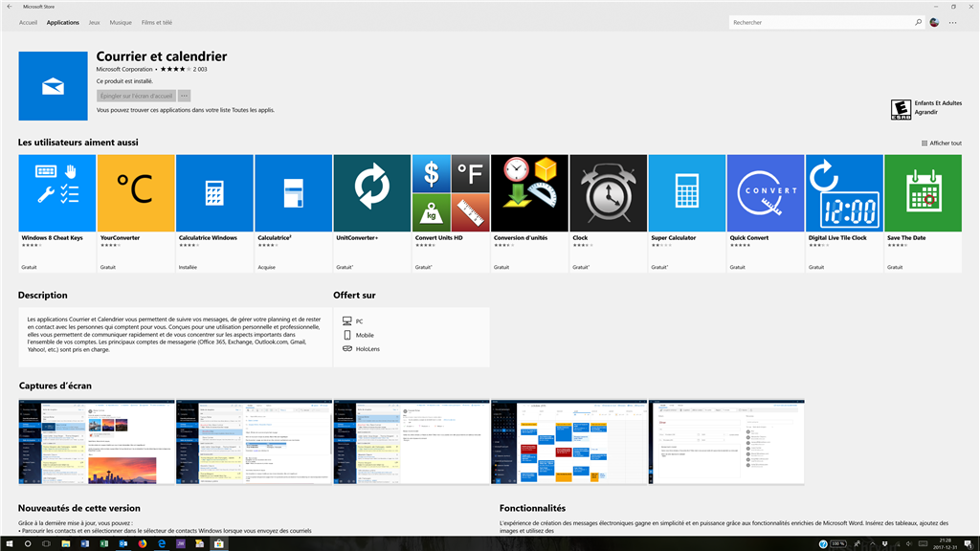
Task: Open the Musique tab
Action: [121, 23]
